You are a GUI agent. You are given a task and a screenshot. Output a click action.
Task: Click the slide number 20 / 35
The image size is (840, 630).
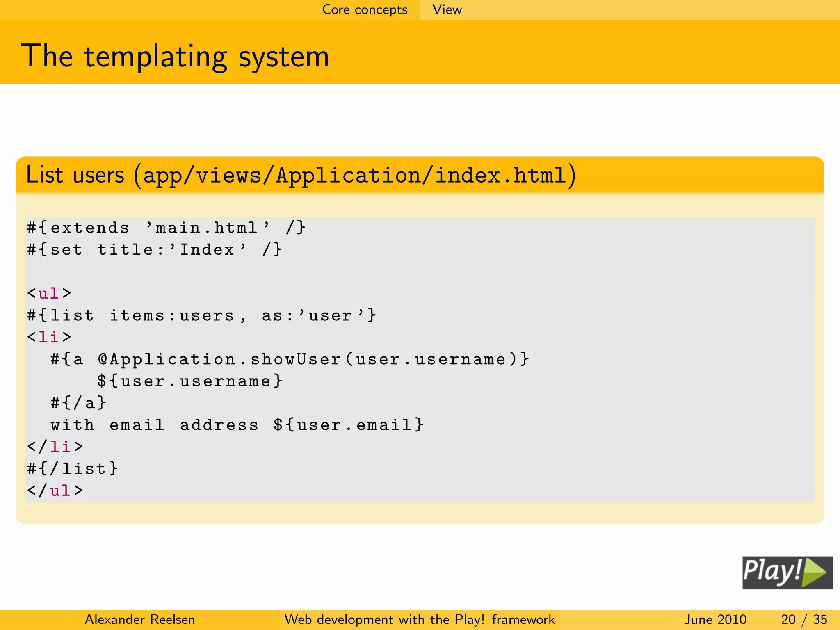pos(803,619)
